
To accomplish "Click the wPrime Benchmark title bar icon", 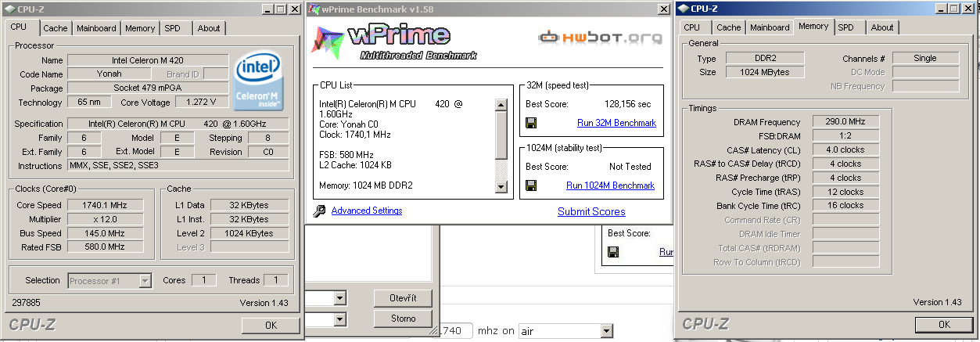I will (314, 9).
